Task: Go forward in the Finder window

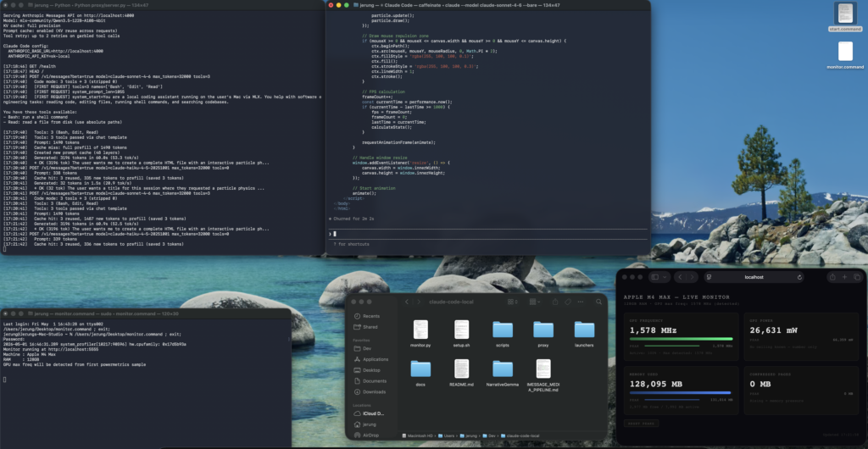Action: (419, 302)
